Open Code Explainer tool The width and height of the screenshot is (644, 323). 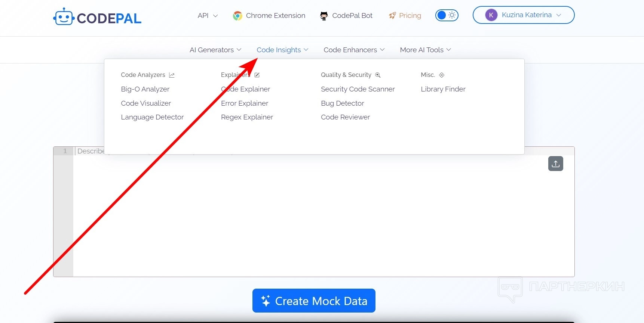[245, 89]
